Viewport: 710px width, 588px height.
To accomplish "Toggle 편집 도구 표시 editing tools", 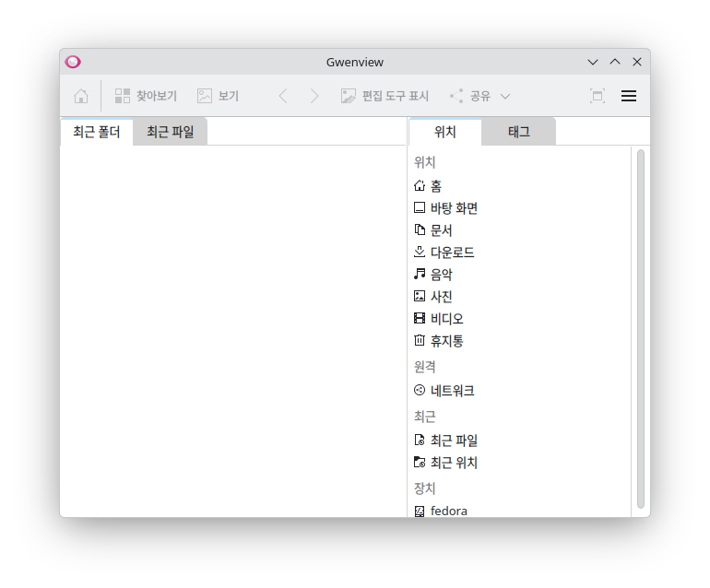I will pyautogui.click(x=385, y=96).
